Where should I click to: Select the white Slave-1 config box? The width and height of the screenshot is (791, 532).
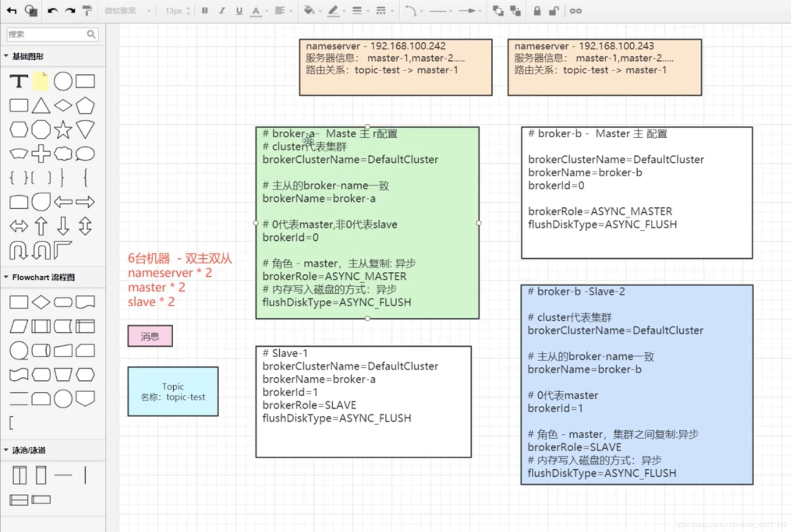364,402
